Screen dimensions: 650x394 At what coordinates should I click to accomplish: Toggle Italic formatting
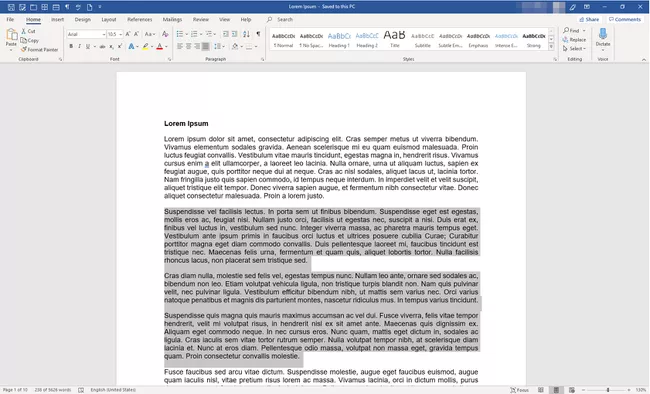(79, 46)
